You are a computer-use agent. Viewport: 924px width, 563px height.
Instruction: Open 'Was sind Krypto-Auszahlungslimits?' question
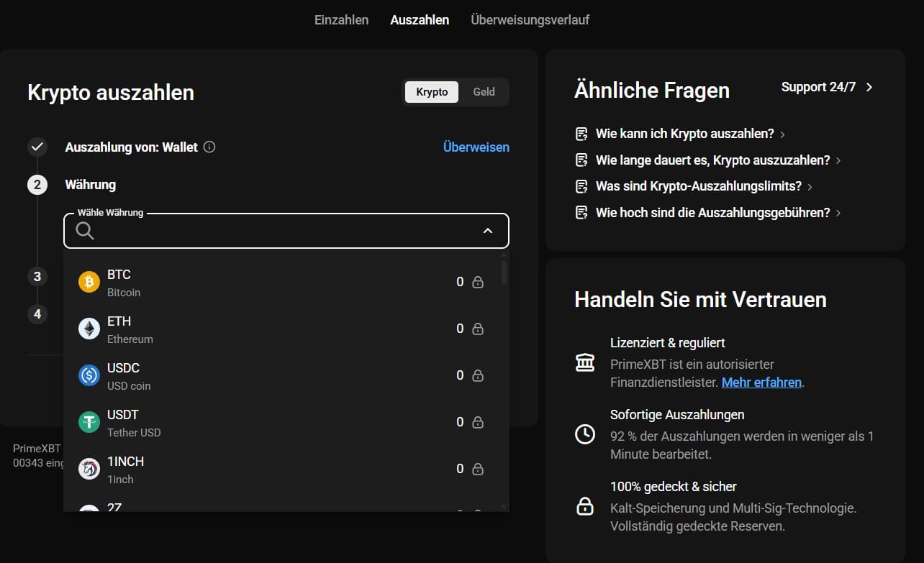pyautogui.click(x=698, y=186)
